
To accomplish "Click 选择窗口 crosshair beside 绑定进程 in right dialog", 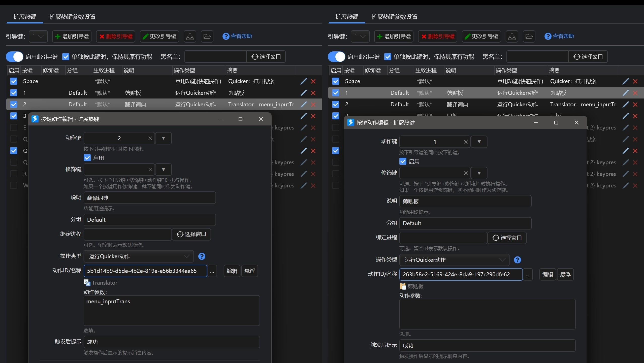I will coord(507,238).
